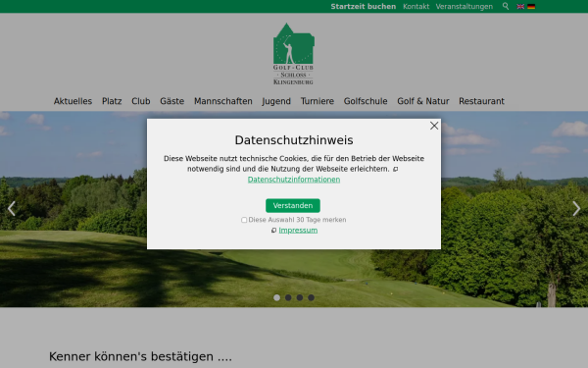Open the search magnifier icon
This screenshot has height=368, width=588.
506,6
